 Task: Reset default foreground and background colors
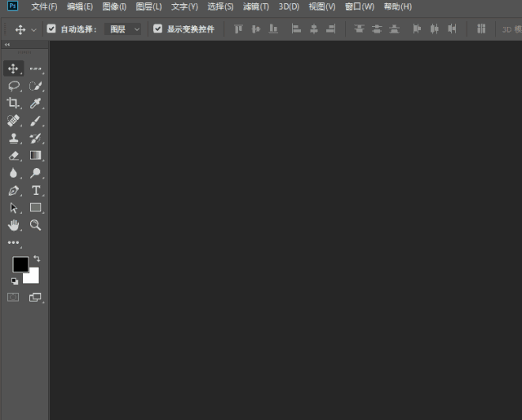tap(15, 281)
